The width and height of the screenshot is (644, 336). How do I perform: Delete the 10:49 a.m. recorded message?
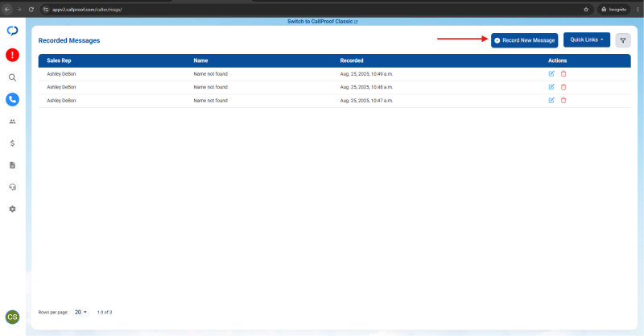point(563,73)
